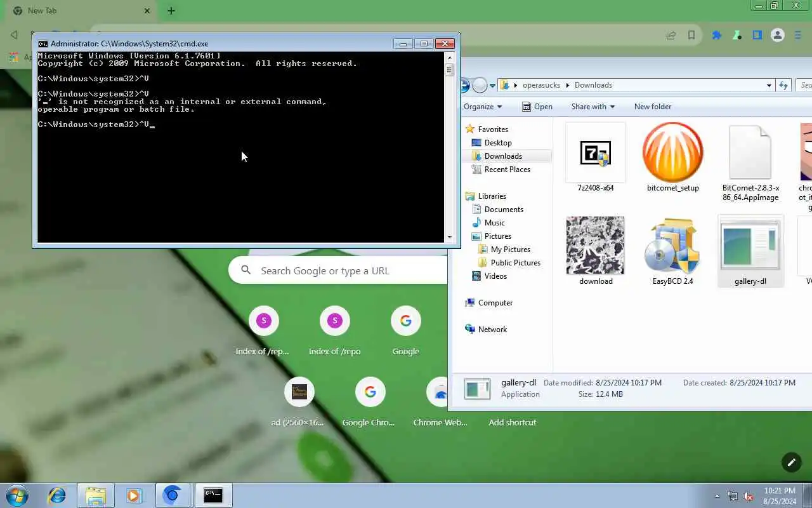812x508 pixels.
Task: Open the Organize dropdown menu
Action: [x=483, y=106]
